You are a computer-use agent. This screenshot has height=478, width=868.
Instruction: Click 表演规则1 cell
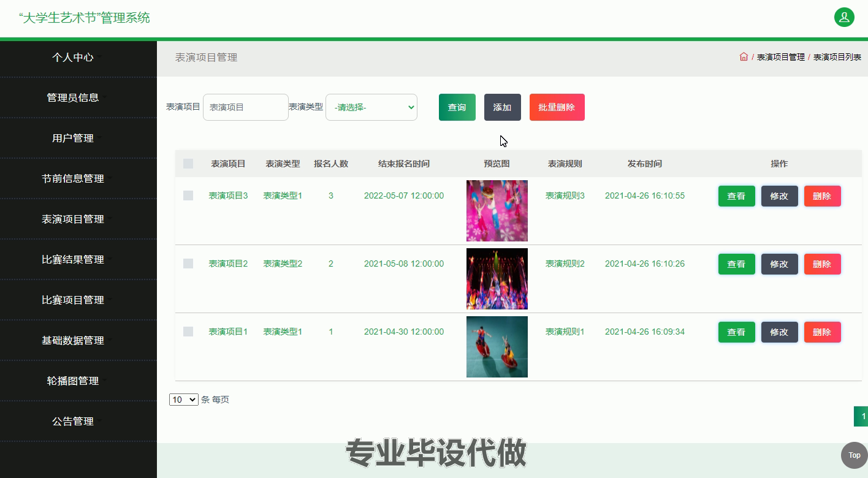pos(565,332)
